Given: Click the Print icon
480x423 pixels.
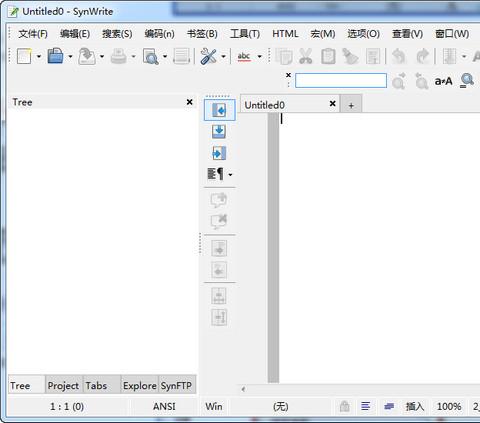Looking at the screenshot, I should click(x=118, y=56).
